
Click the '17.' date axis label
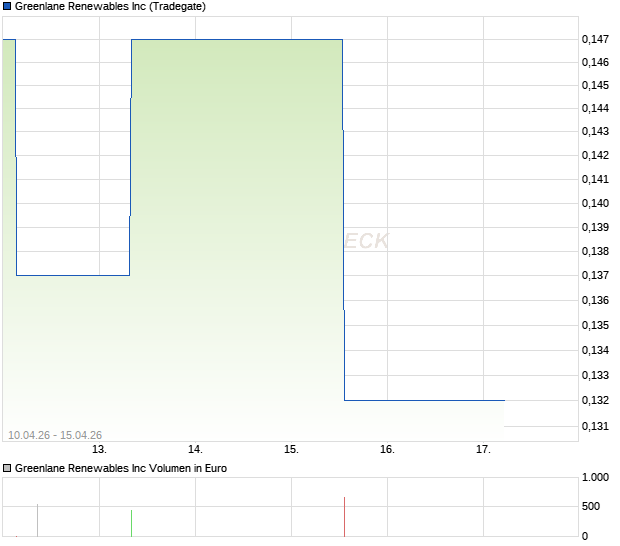click(483, 450)
